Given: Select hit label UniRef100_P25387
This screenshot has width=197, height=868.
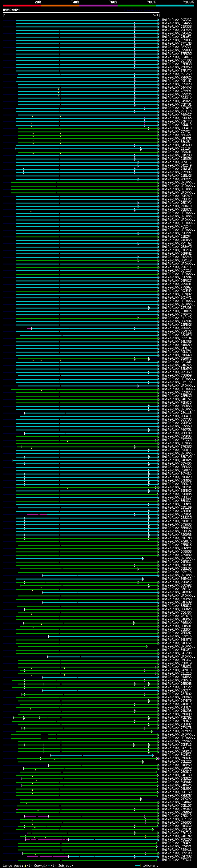Looking at the screenshot, I should (176, 172).
